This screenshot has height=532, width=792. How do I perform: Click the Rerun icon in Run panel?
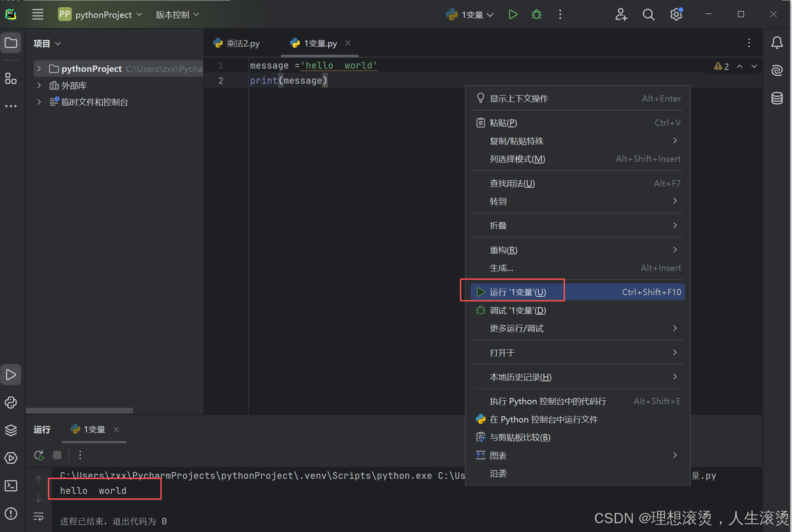pyautogui.click(x=39, y=455)
